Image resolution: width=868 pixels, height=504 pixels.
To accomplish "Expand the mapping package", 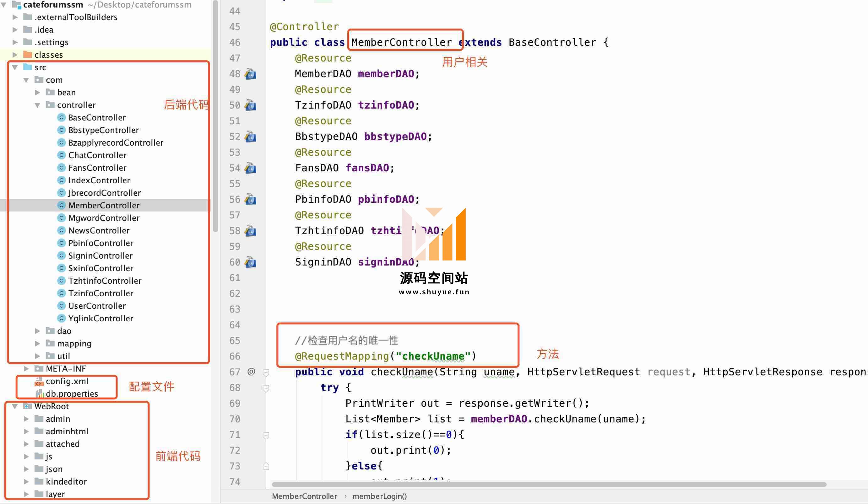I will pyautogui.click(x=38, y=344).
